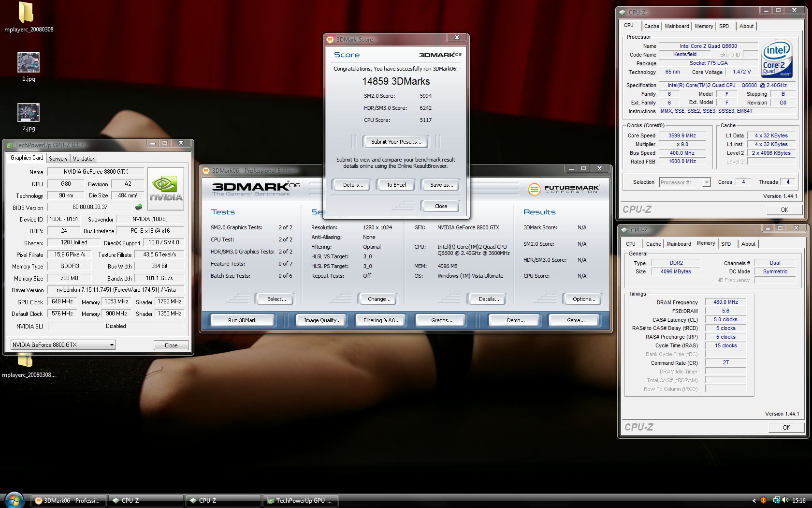Switch to TechPowerUp GPU-Z taskbar button
The height and width of the screenshot is (508, 812).
pyautogui.click(x=301, y=501)
